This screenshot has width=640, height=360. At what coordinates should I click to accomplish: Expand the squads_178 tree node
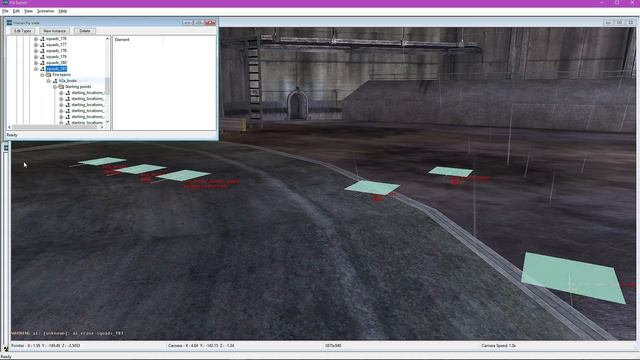(x=36, y=51)
